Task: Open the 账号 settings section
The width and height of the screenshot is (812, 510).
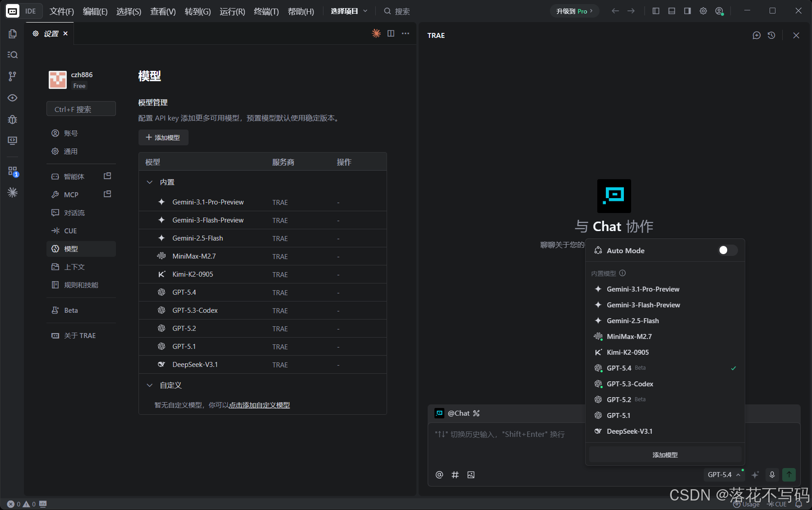Action: pyautogui.click(x=81, y=133)
